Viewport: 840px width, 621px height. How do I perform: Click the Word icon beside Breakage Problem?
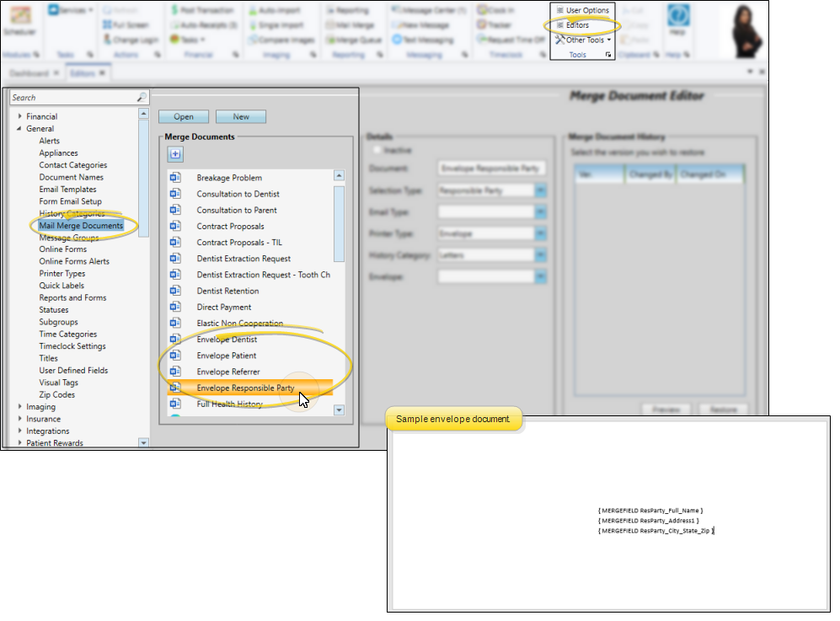tap(176, 178)
